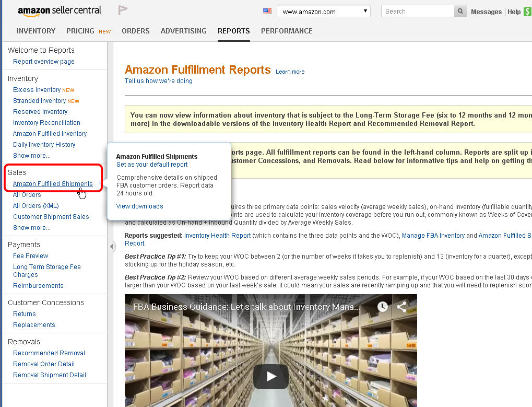The height and width of the screenshot is (407, 532).
Task: Open the ADVERTISING menu
Action: click(184, 31)
